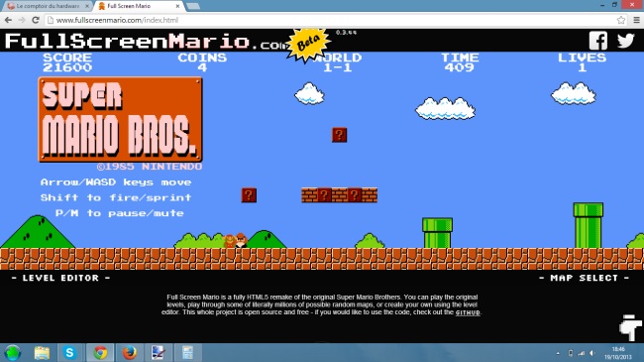Click the taller green pipe

[x=589, y=225]
